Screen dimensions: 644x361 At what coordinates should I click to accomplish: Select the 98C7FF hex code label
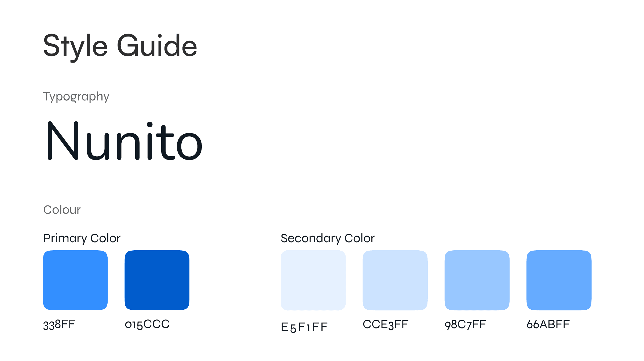465,325
